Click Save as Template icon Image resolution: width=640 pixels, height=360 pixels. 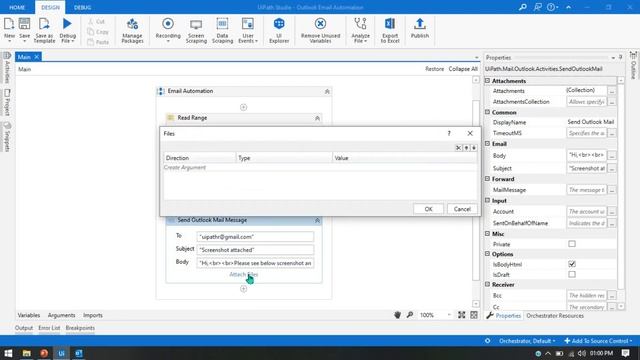pos(44,24)
